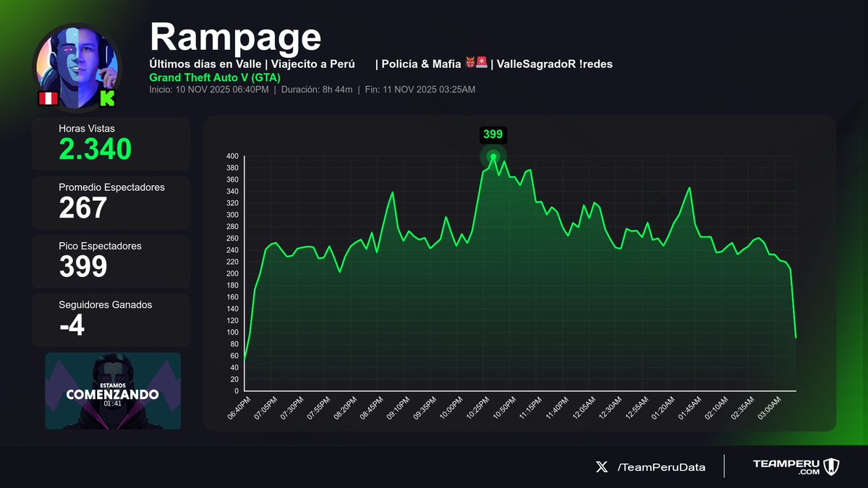Click the Peru flag badge on the avatar

click(x=46, y=98)
